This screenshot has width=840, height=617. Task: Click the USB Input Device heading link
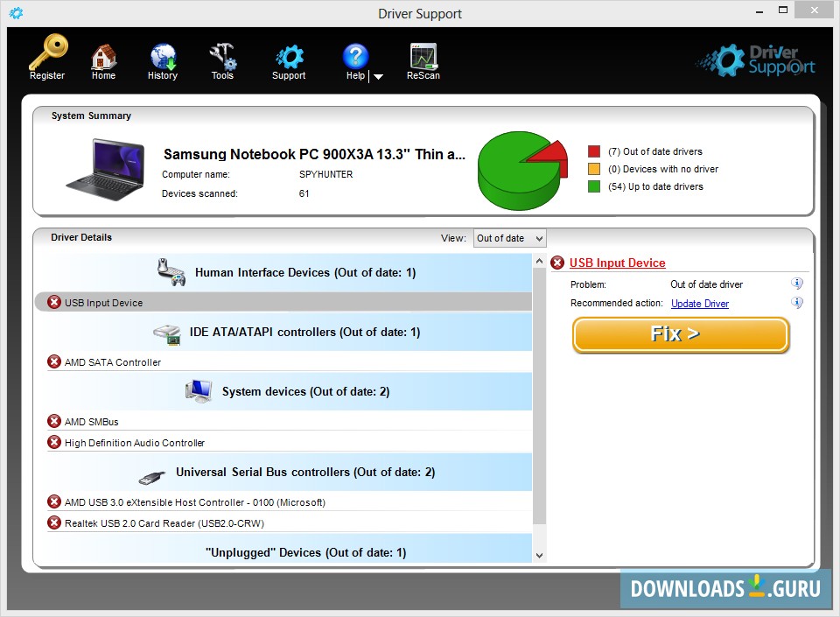(x=618, y=263)
